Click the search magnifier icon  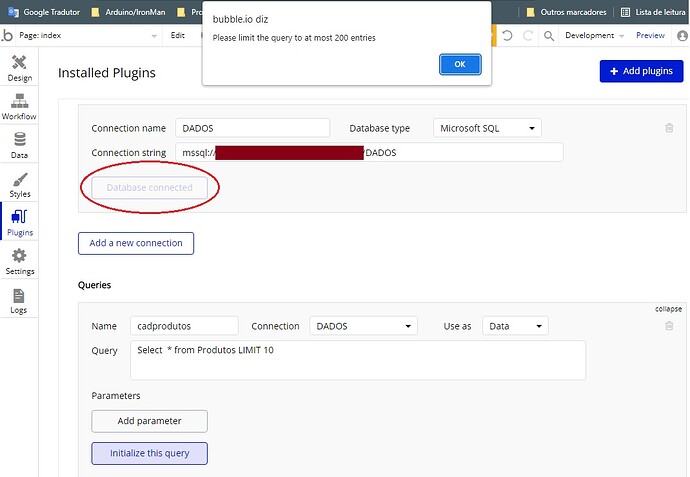[549, 36]
